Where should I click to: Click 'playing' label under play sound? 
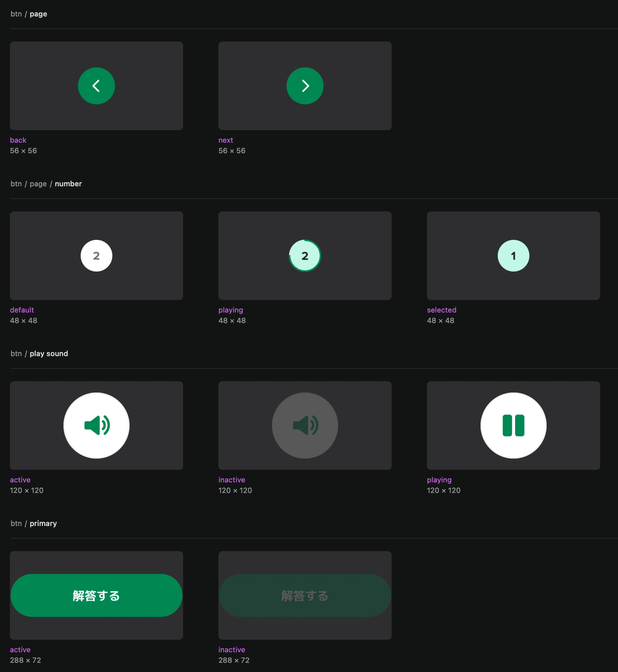click(439, 480)
